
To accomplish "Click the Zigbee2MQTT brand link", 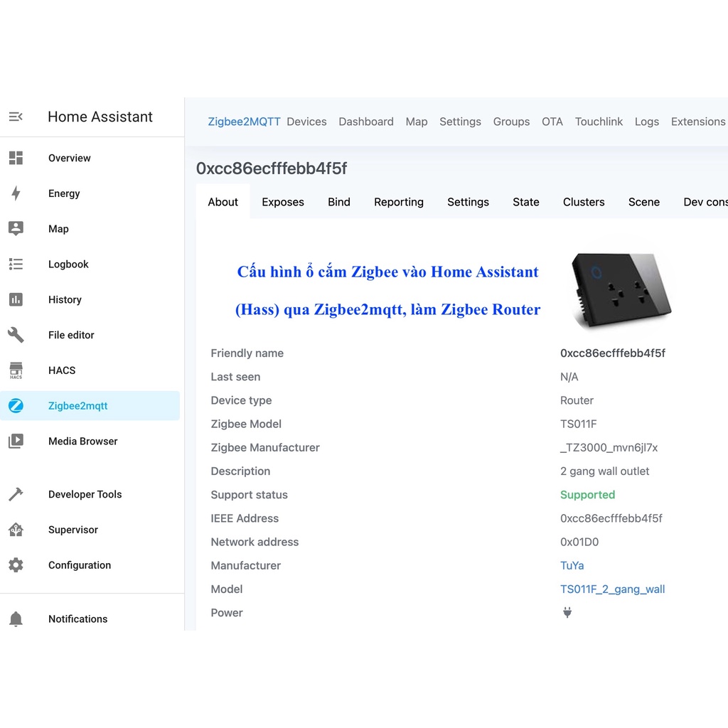I will coord(244,122).
